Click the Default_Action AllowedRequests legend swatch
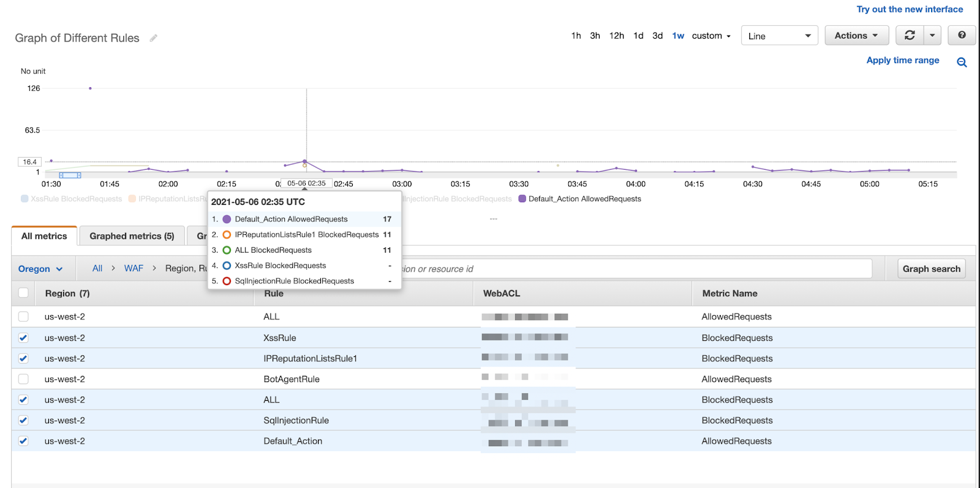980x488 pixels. (522, 199)
